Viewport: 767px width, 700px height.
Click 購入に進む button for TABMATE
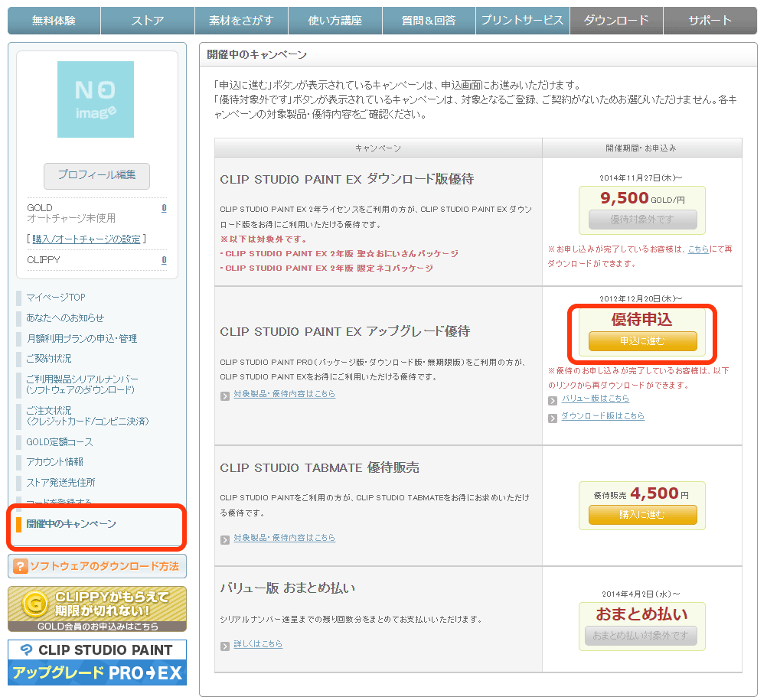(x=642, y=515)
